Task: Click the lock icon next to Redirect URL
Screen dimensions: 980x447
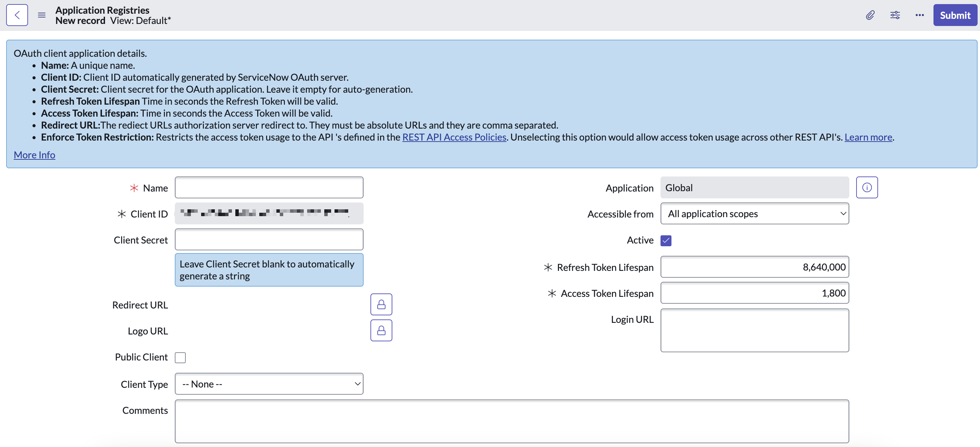Action: 381,304
